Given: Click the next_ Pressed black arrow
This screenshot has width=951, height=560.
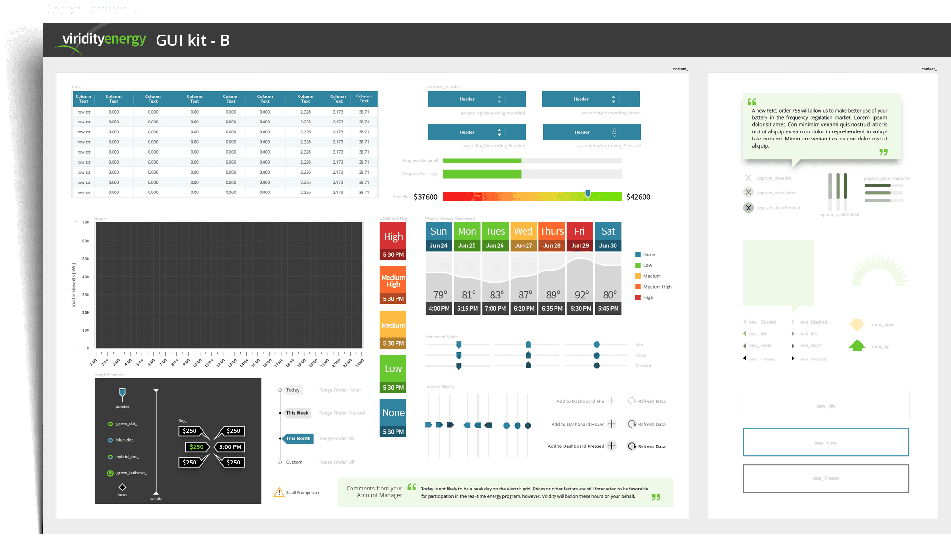Looking at the screenshot, I should 793,359.
